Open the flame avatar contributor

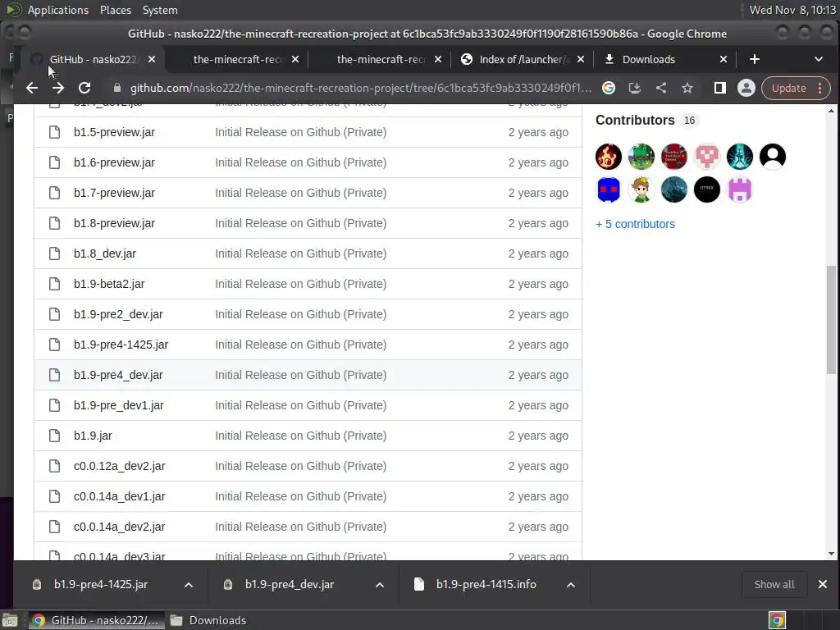click(609, 157)
